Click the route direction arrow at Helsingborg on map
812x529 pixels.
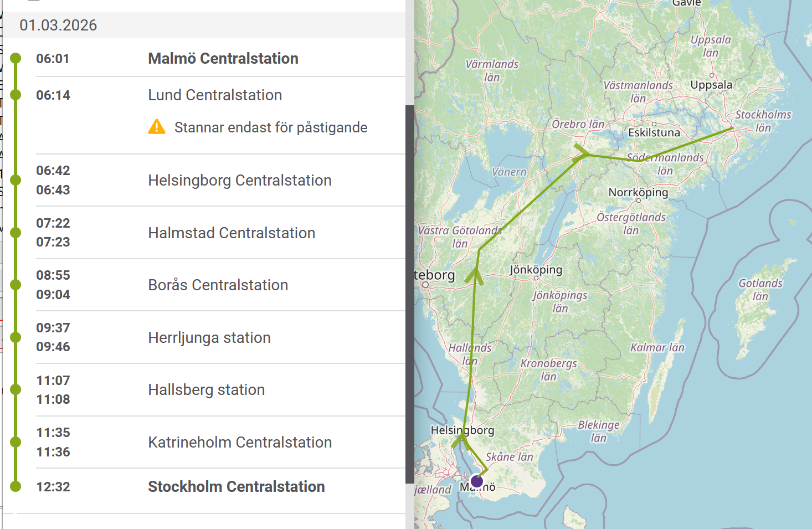click(460, 440)
